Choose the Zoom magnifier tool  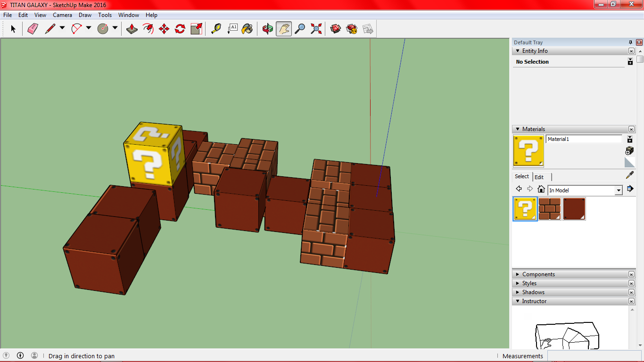[300, 29]
